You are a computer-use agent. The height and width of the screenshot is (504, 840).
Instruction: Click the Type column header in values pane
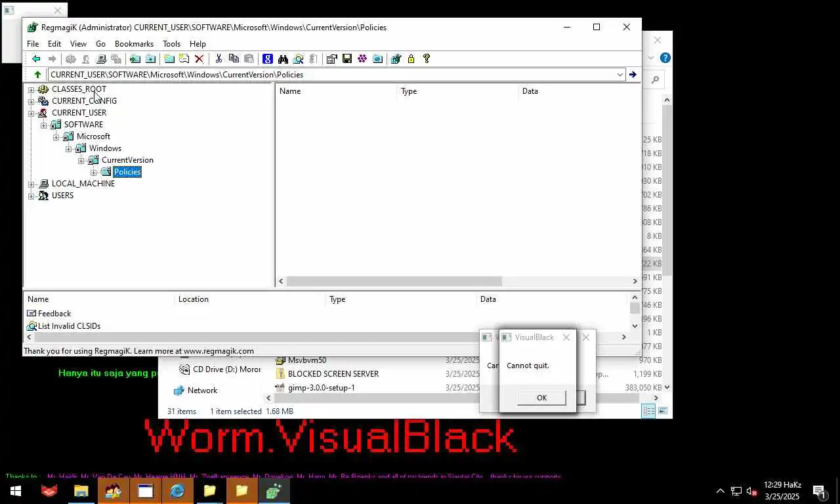[457, 91]
